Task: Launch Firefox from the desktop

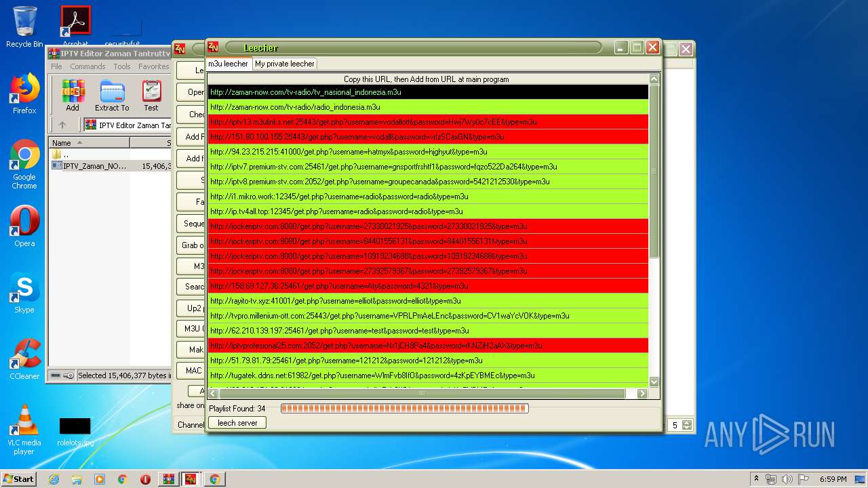Action: click(x=24, y=94)
